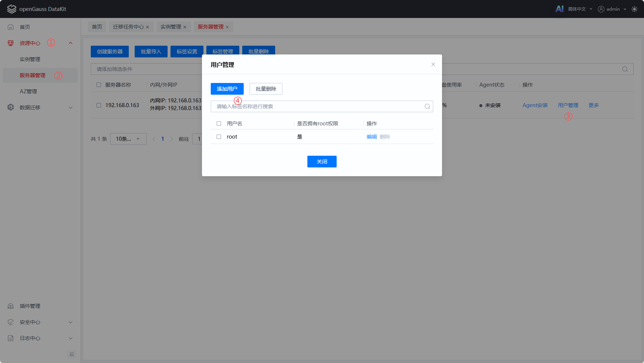Screen dimensions: 644x363
Task: Click the openGauss DataKit logo icon
Action: 12,9
